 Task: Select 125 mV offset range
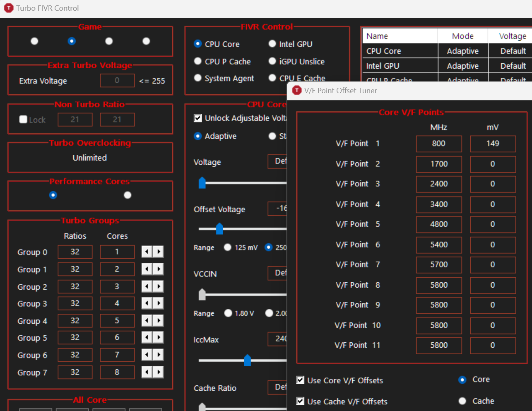click(241, 248)
